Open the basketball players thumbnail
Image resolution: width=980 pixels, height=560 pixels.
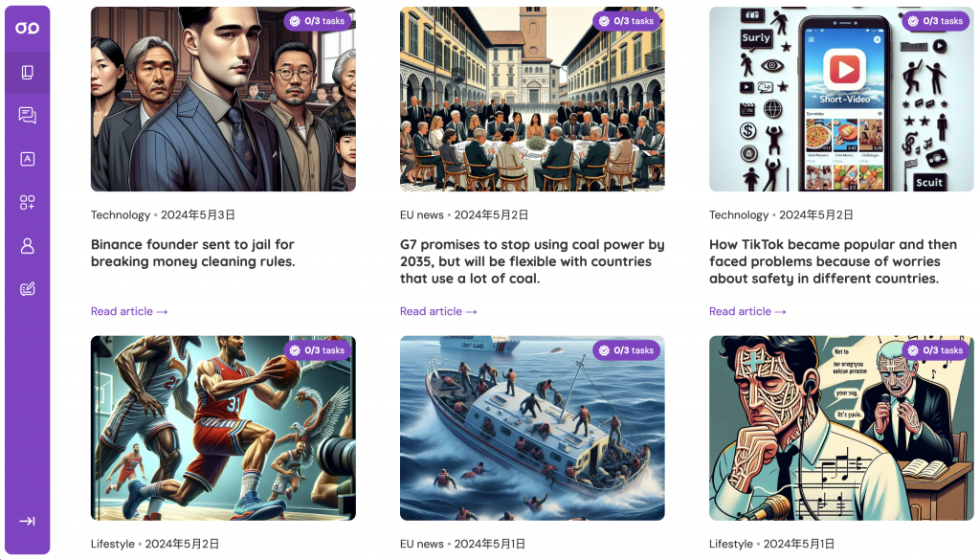click(223, 428)
